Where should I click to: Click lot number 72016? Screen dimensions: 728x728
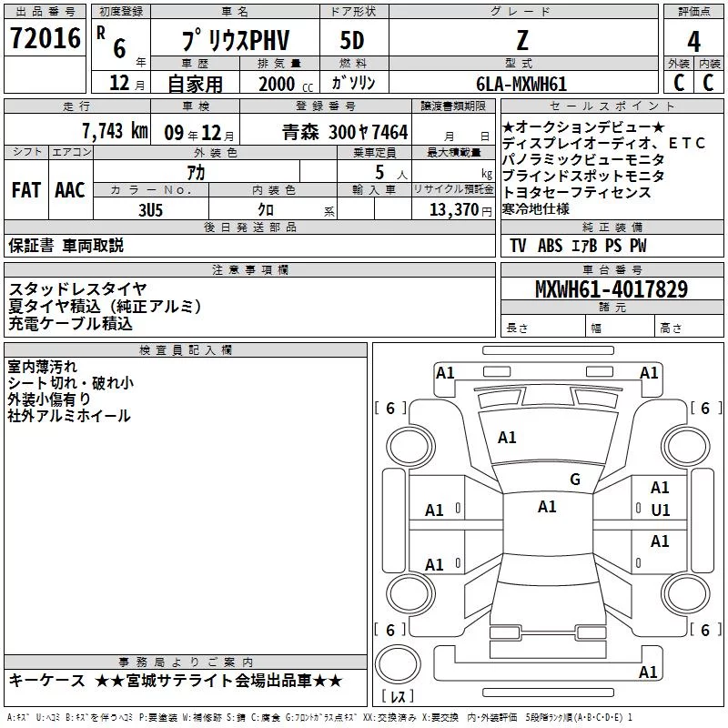pos(45,38)
